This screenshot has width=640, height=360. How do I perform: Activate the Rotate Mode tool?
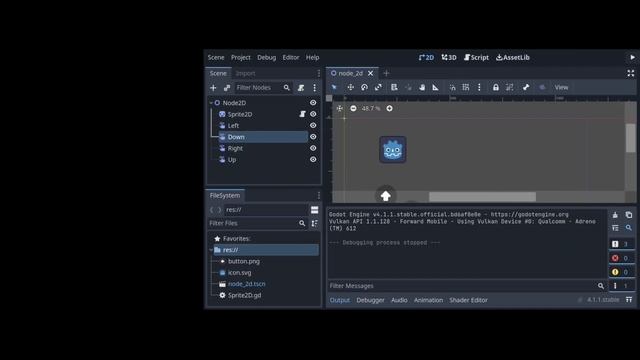(364, 87)
